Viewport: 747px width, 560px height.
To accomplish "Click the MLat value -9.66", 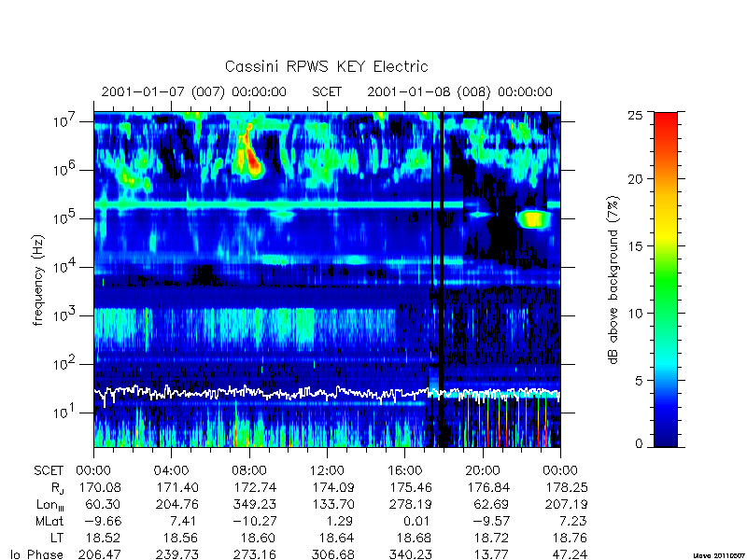I will (x=103, y=521).
